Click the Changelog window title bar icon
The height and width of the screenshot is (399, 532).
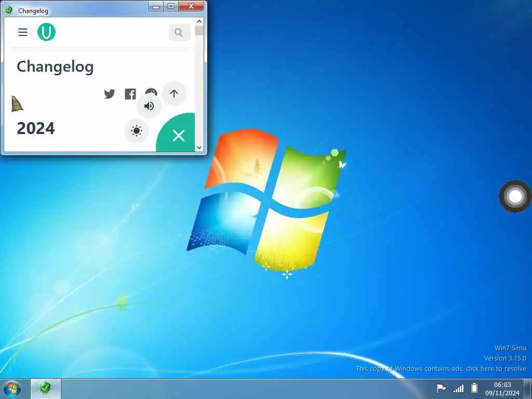click(9, 10)
